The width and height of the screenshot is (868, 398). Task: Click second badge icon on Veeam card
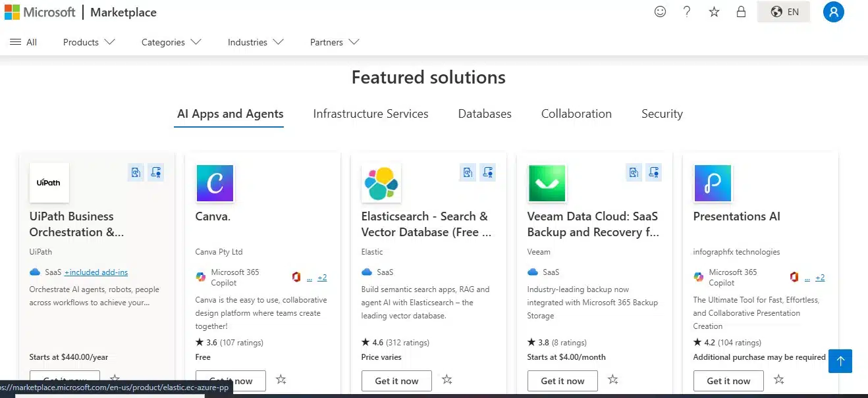click(654, 172)
